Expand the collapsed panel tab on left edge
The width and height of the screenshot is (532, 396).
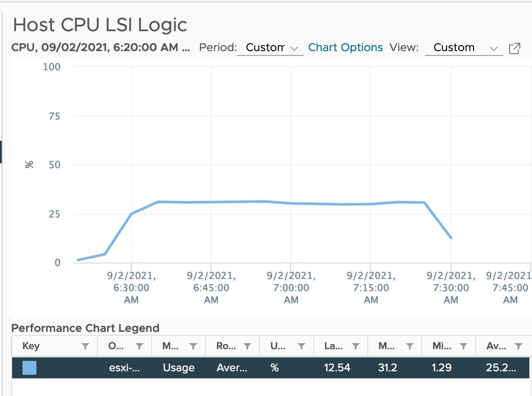click(1, 152)
